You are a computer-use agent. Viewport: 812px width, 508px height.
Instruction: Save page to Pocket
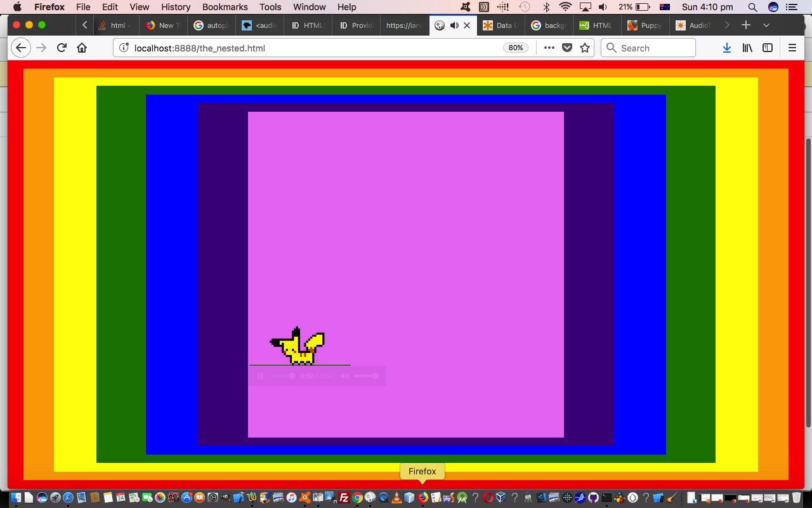pos(567,48)
